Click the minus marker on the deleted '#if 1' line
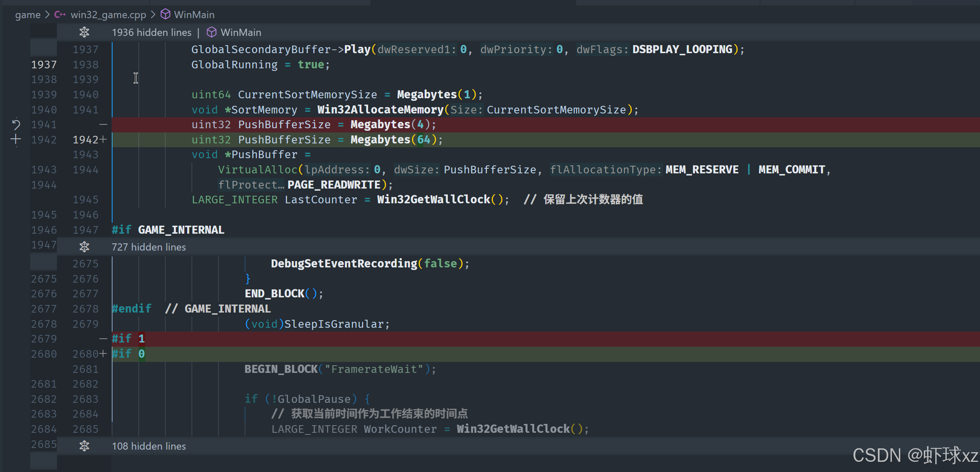Screen dimensions: 980x472 (103, 339)
